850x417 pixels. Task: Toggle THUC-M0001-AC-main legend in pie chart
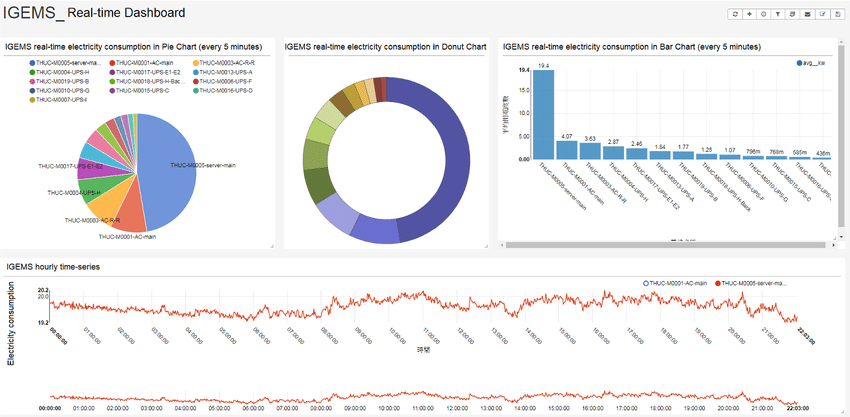tap(139, 63)
